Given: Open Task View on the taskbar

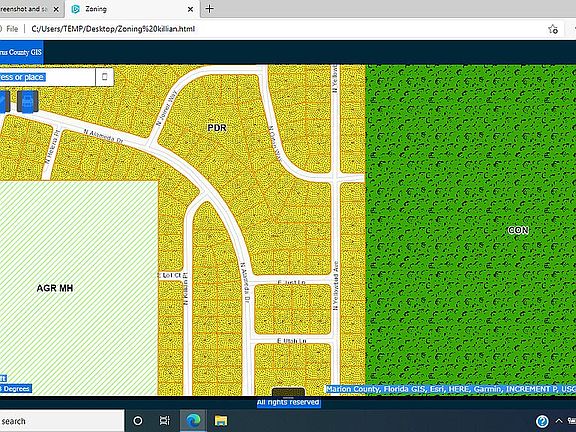Looking at the screenshot, I should click(x=165, y=421).
